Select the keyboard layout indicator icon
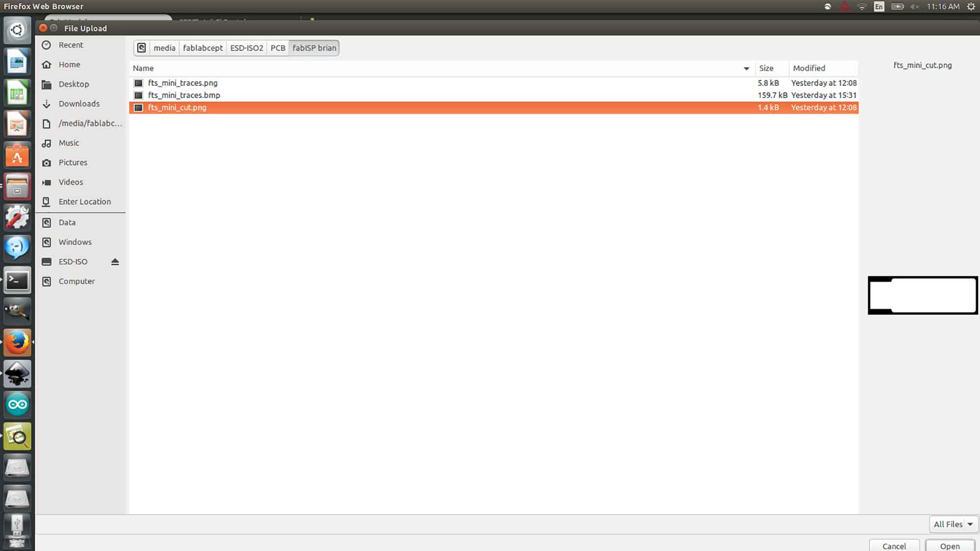This screenshot has height=551, width=980. pyautogui.click(x=879, y=6)
